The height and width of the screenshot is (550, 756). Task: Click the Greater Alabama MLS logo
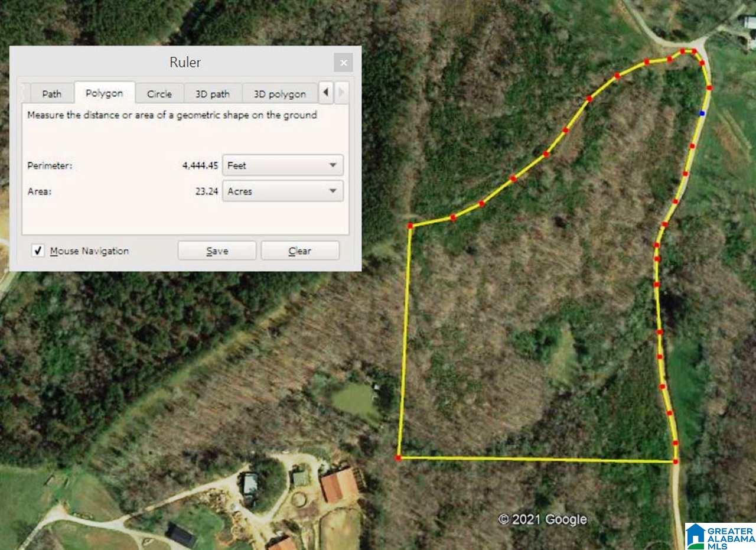[720, 536]
